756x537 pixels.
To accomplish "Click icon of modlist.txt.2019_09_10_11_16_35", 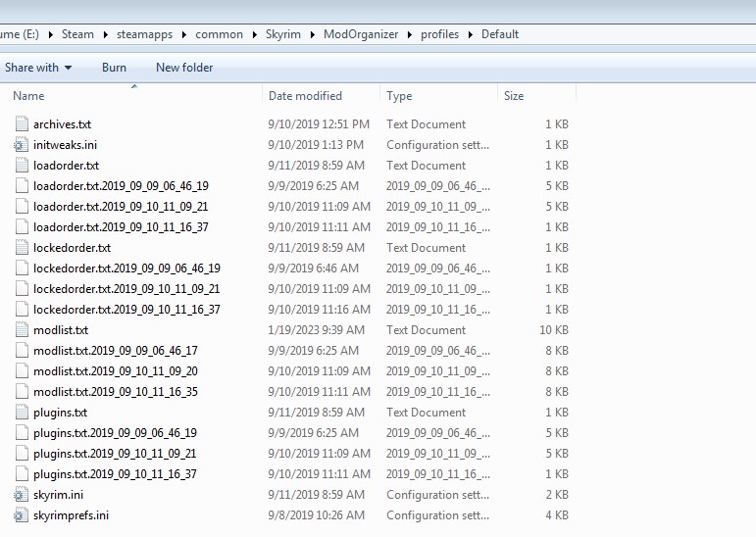I will 22,391.
